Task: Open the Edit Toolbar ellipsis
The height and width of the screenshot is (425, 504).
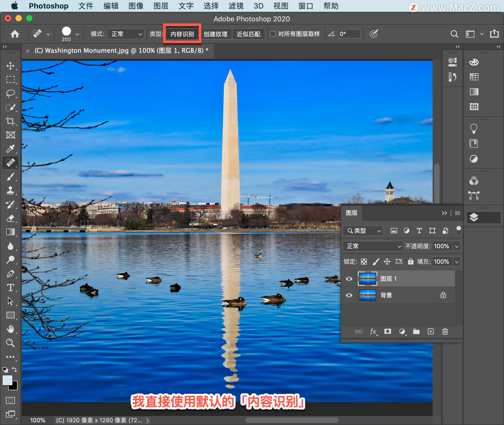Action: tap(10, 357)
